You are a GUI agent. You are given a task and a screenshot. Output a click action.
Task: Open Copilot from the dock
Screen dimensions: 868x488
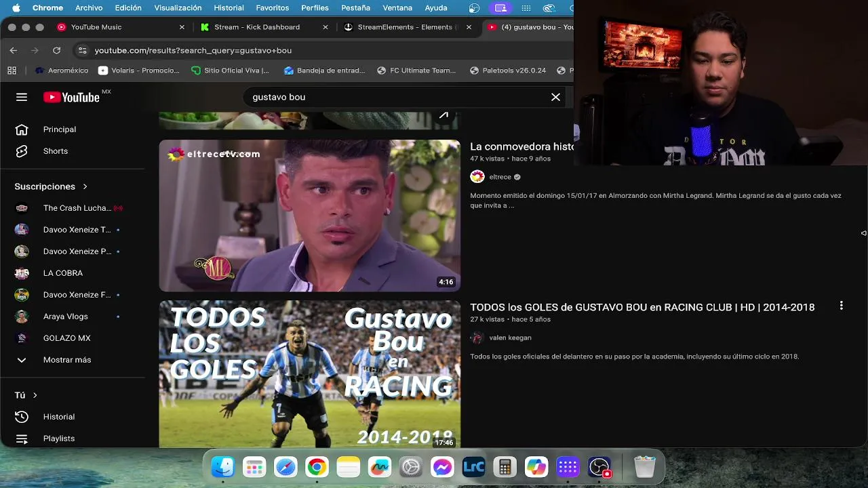(536, 467)
